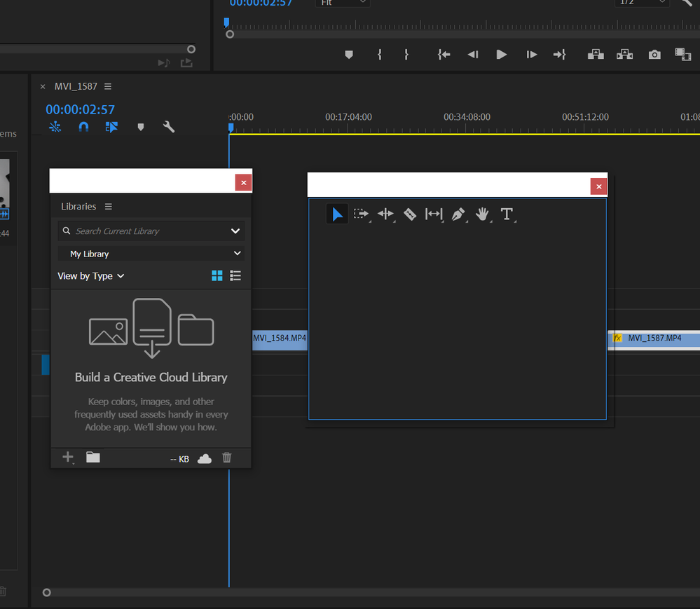700x609 pixels.
Task: Select the Type tool
Action: pyautogui.click(x=507, y=214)
